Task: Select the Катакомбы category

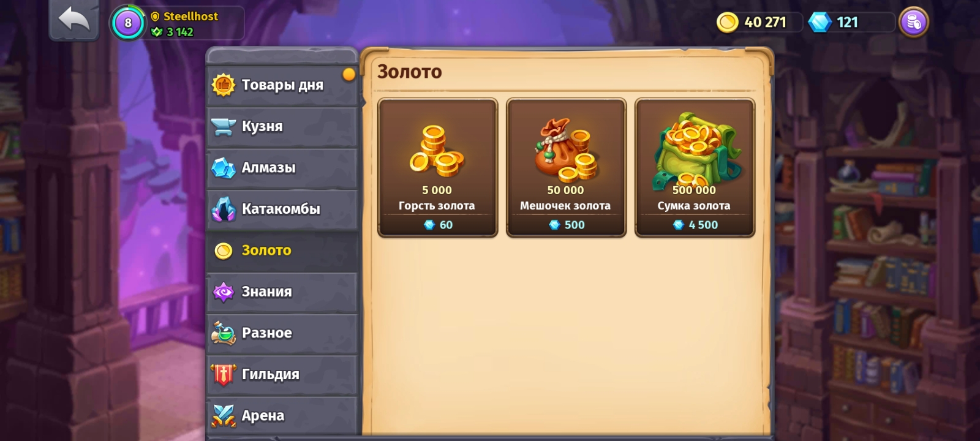Action: click(282, 209)
